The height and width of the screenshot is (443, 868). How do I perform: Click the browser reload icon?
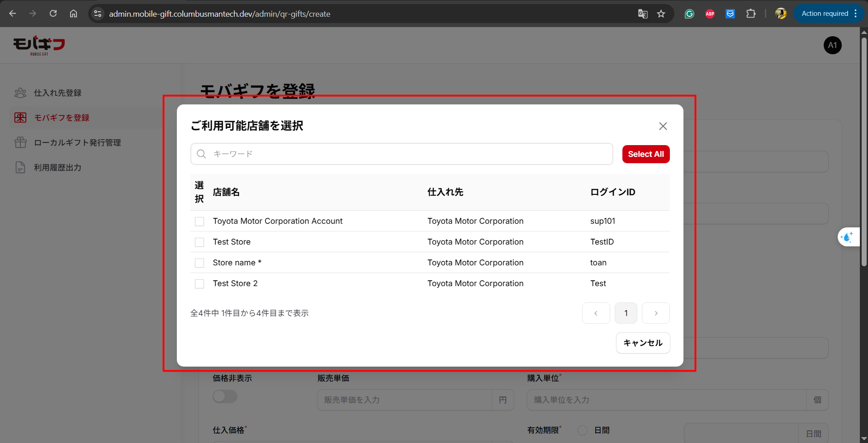tap(53, 14)
